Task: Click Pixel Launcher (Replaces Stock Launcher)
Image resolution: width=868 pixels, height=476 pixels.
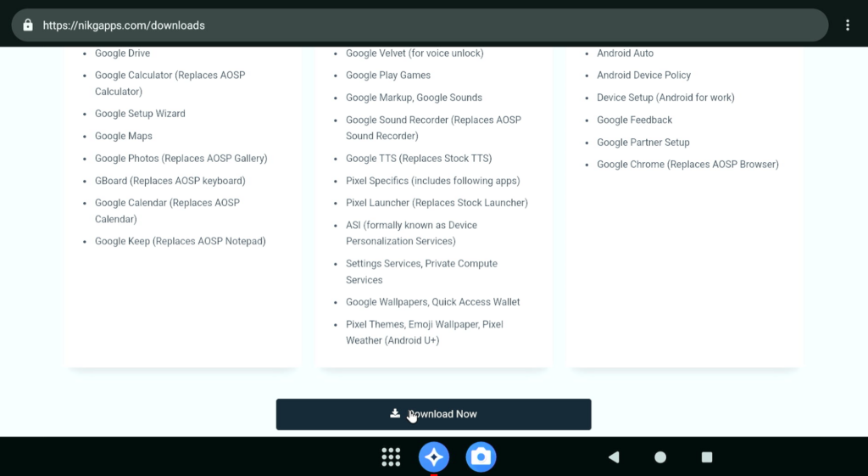Action: pyautogui.click(x=437, y=203)
